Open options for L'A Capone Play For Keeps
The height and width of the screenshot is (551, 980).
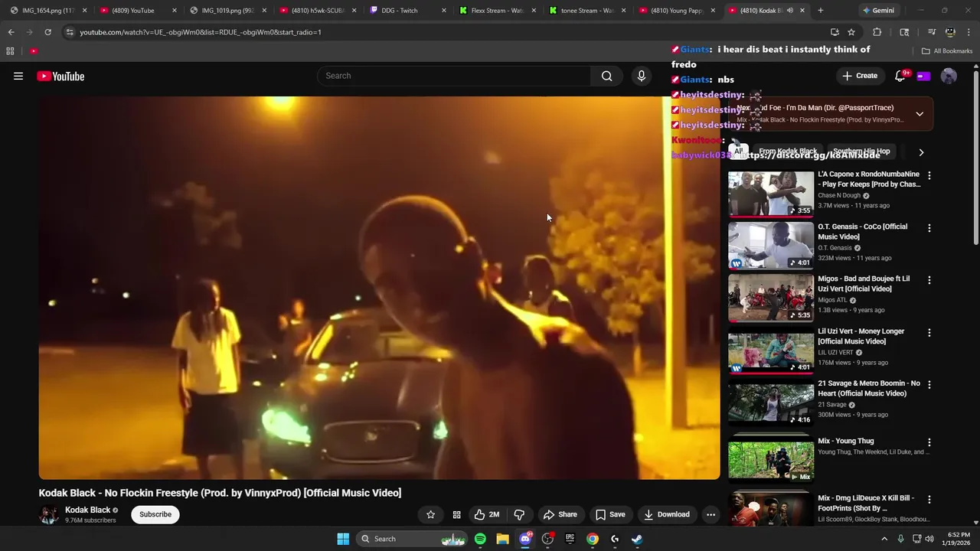click(x=929, y=175)
